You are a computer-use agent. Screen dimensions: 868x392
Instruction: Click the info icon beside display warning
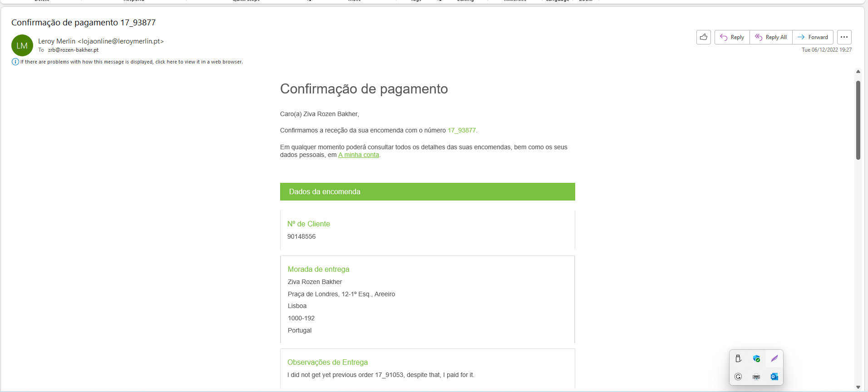pos(15,62)
